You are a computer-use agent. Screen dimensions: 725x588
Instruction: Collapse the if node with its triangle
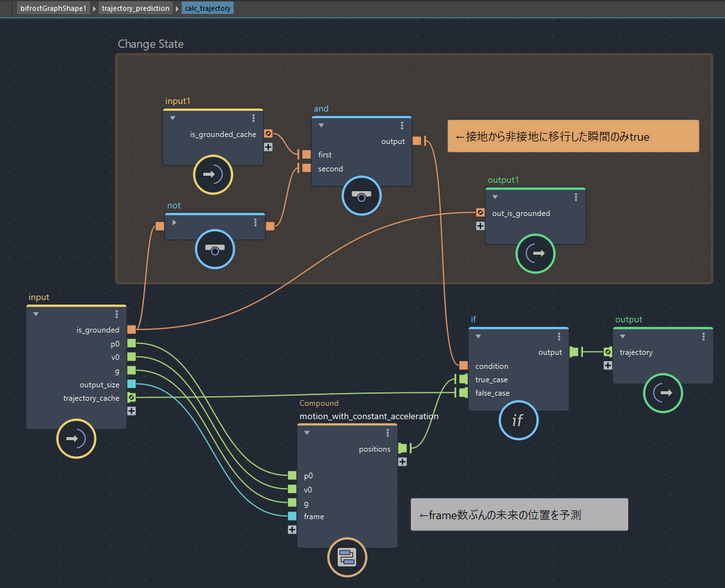point(478,336)
